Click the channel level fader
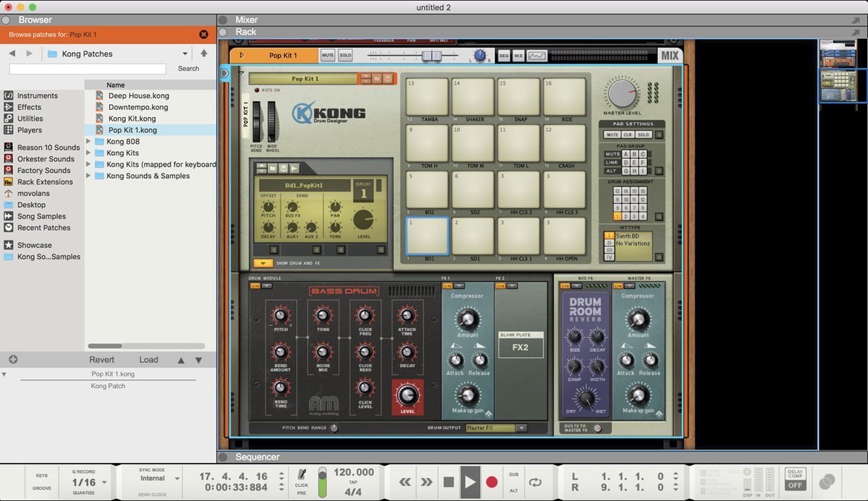The width and height of the screenshot is (868, 501). 431,56
